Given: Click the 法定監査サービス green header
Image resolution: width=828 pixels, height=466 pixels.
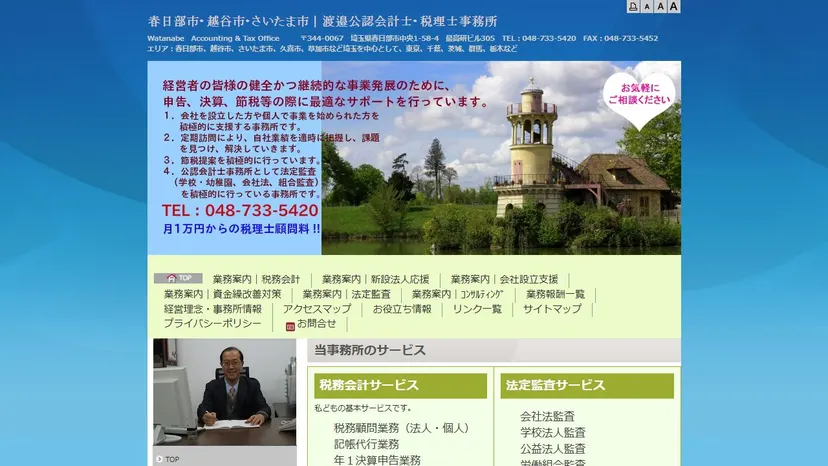Looking at the screenshot, I should tap(587, 386).
